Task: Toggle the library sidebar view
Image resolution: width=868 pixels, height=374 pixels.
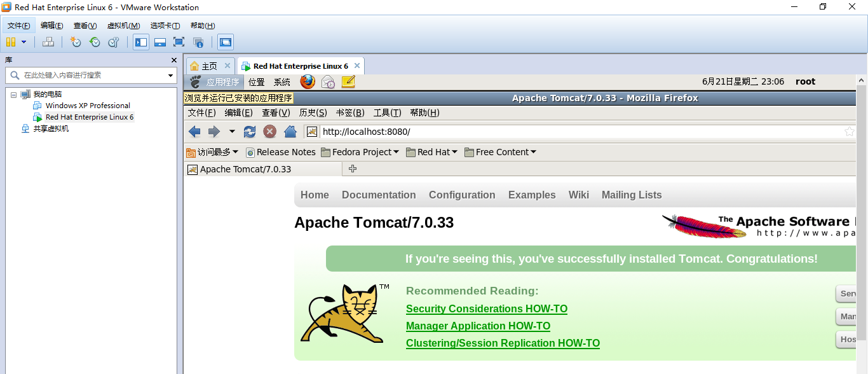Action: pyautogui.click(x=141, y=42)
